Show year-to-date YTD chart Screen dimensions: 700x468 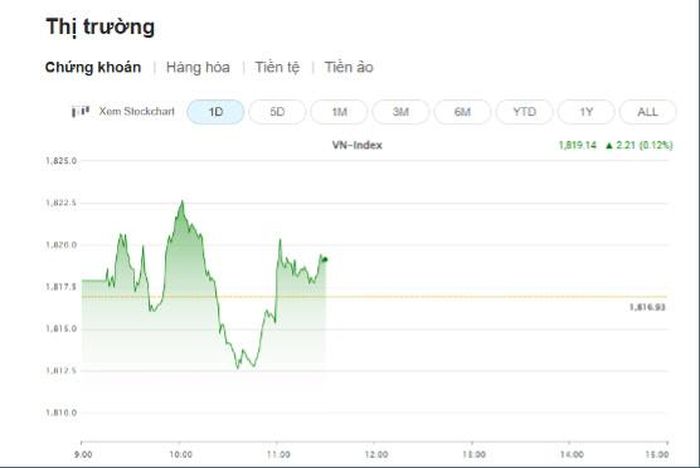(x=525, y=112)
